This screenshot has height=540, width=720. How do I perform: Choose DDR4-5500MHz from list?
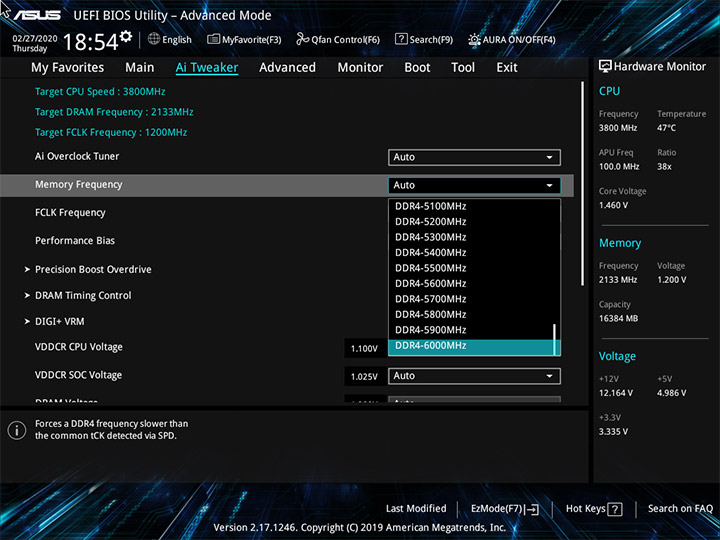point(472,268)
